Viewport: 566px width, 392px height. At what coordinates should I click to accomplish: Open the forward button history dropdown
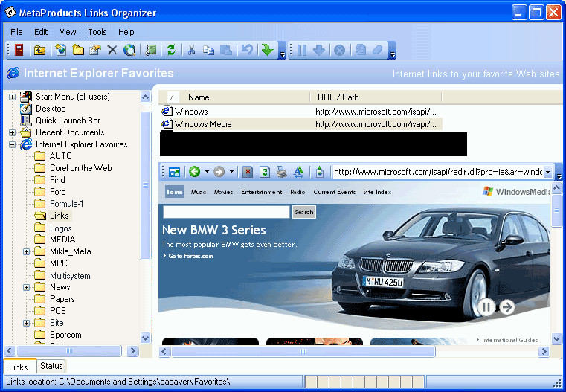point(231,172)
